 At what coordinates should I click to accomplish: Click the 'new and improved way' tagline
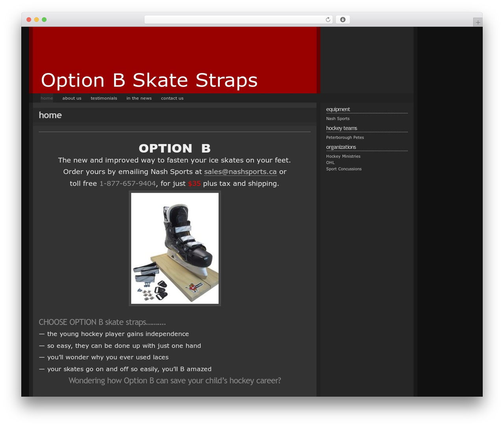tap(174, 160)
